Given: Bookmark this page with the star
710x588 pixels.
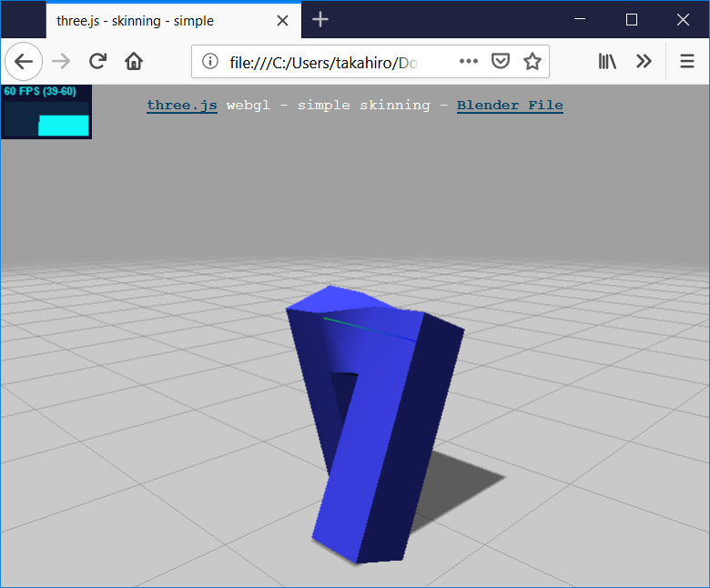Looking at the screenshot, I should (x=532, y=61).
